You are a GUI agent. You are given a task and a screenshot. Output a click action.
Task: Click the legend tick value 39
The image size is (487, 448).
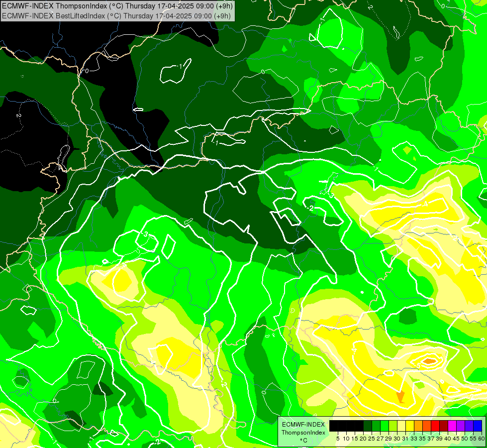click(439, 439)
